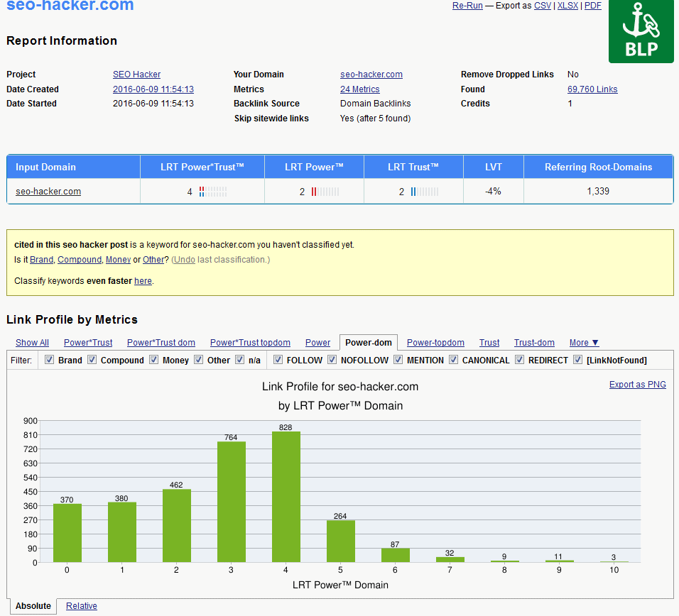The width and height of the screenshot is (679, 616).
Task: Open the Power*Trust tab
Action: [88, 343]
